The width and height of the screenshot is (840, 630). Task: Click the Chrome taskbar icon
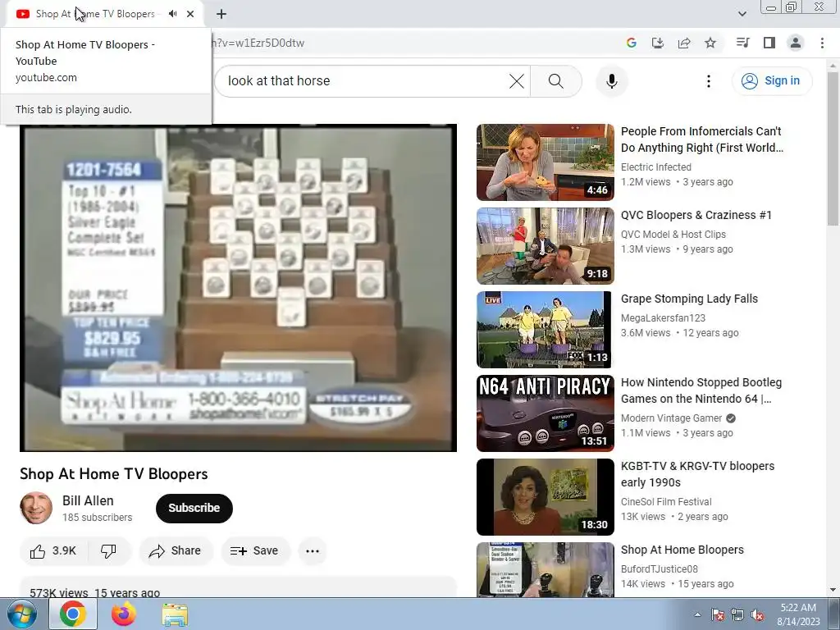(73, 614)
